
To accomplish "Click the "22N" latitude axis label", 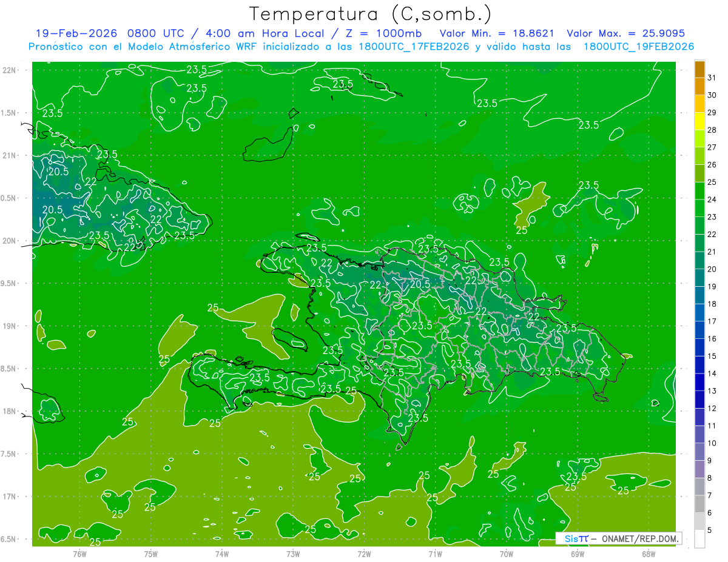I will 9,70.
